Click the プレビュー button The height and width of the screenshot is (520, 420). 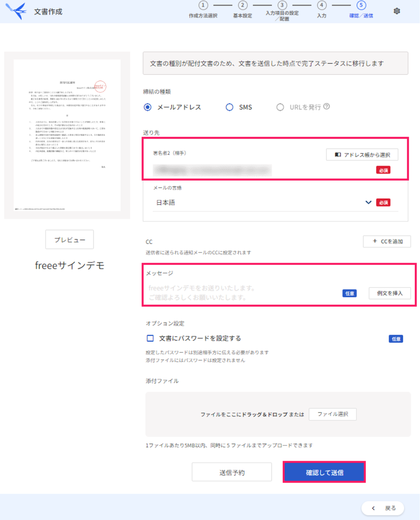click(x=69, y=239)
